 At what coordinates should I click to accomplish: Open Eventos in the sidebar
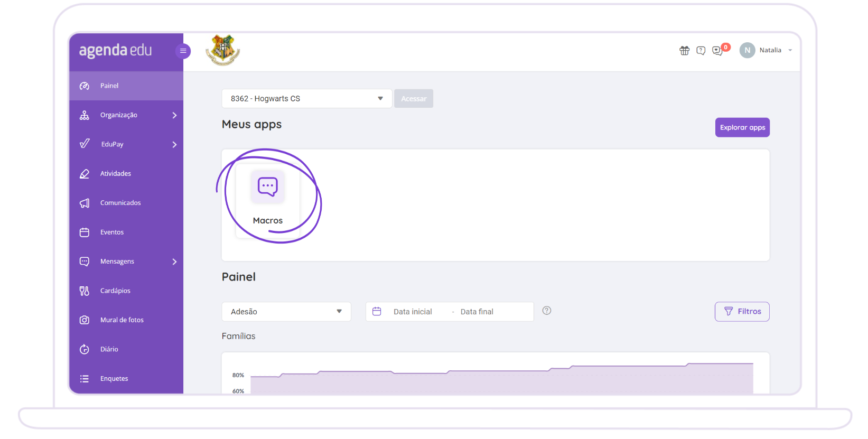[126, 232]
